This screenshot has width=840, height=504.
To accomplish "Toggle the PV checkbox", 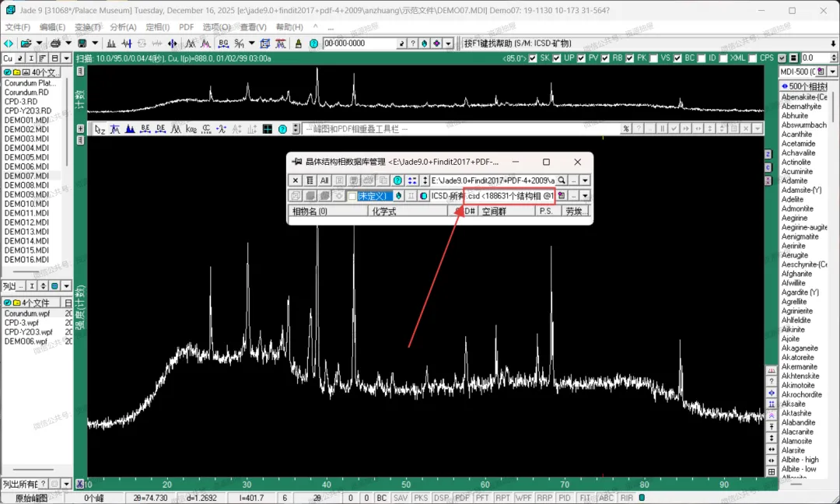I will click(x=582, y=58).
